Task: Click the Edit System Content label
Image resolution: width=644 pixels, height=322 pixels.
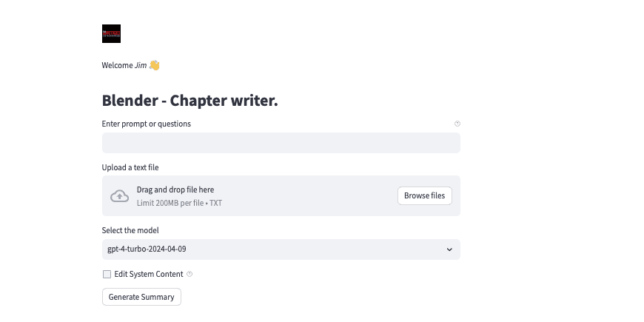Action: click(x=149, y=275)
